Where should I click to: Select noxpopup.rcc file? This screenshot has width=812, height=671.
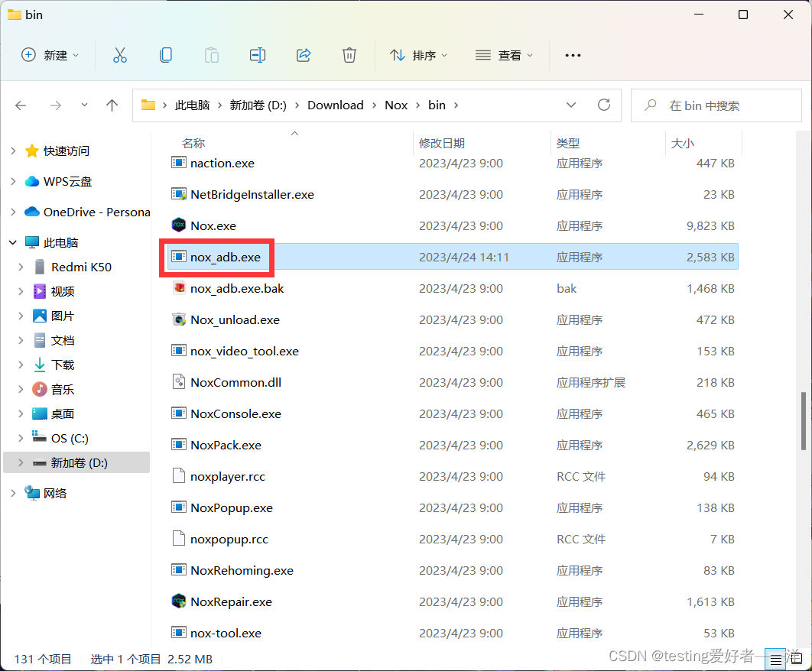(x=453, y=539)
